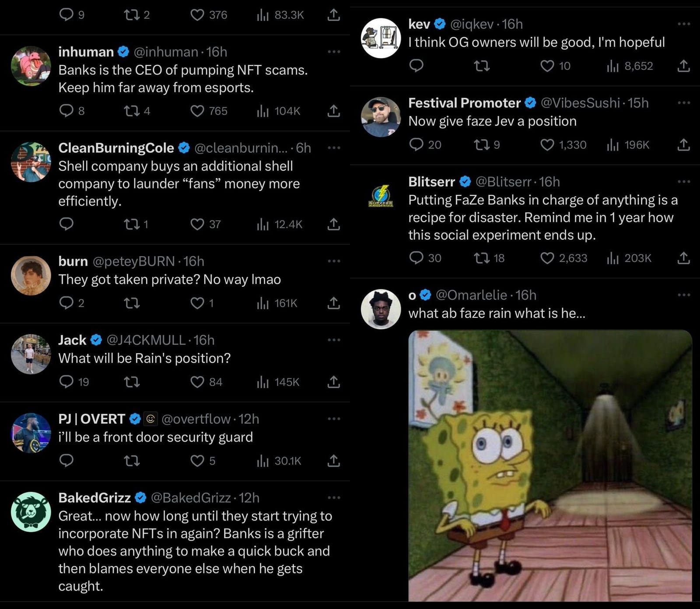This screenshot has height=609, width=700.
Task: Retweet PJ | OVERT's security guard tweet
Action: click(x=132, y=461)
